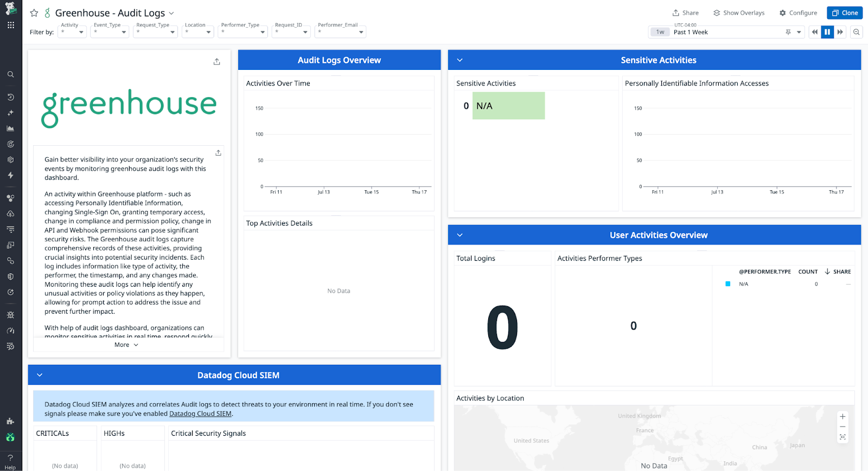Reset the map view to fit
This screenshot has width=868, height=471.
(x=843, y=437)
